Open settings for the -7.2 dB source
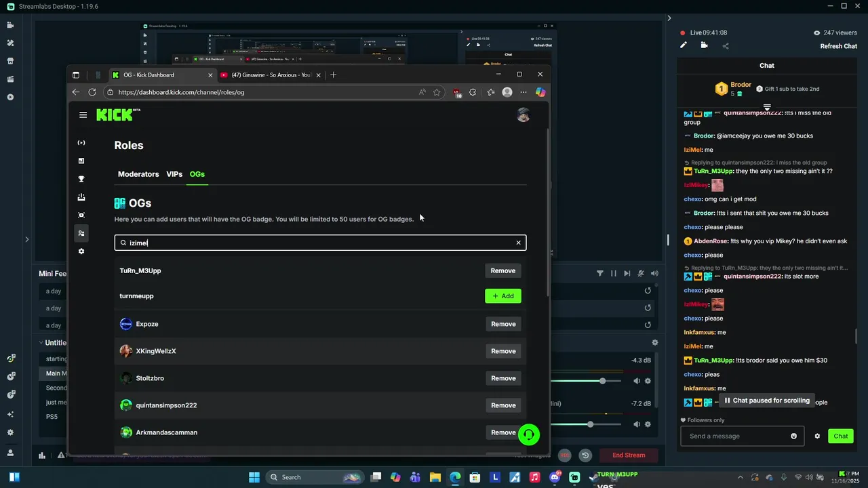868x488 pixels. [x=648, y=424]
